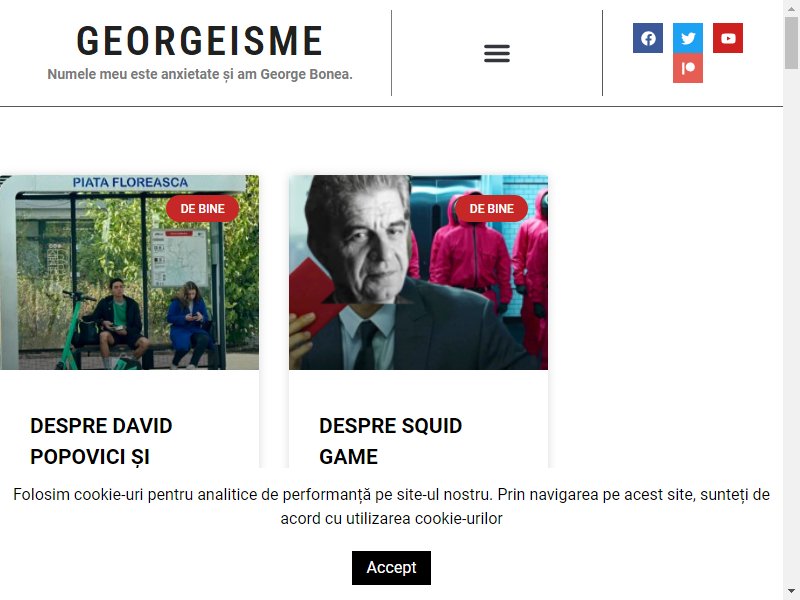
Task: Click the scrollbar down arrow
Action: [791, 593]
